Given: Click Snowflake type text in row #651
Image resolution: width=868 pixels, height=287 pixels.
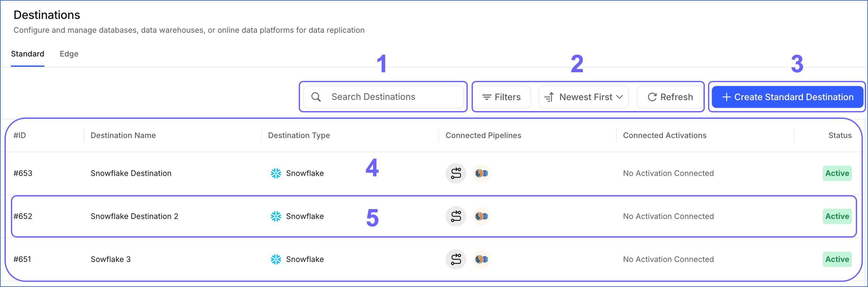Looking at the screenshot, I should point(305,259).
